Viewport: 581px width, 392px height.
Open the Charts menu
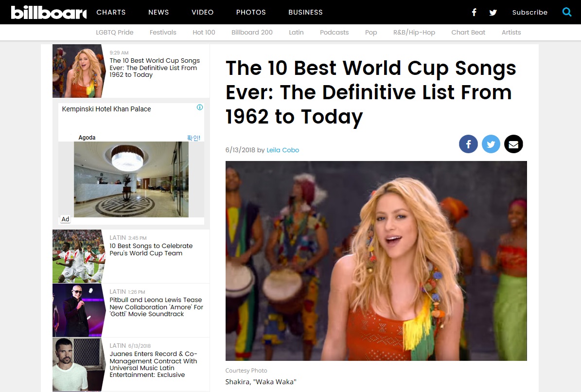click(111, 12)
